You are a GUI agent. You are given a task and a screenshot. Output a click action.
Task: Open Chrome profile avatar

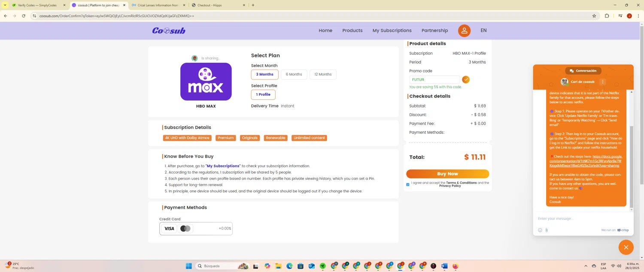629,16
